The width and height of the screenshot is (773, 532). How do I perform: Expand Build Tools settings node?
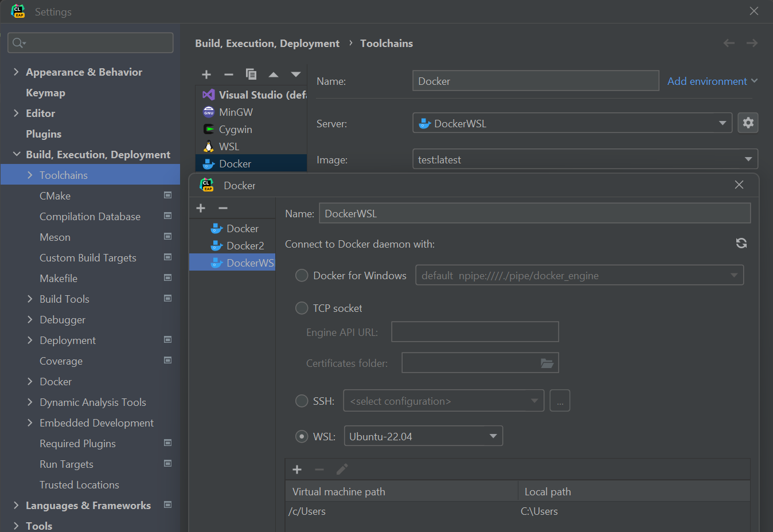30,299
